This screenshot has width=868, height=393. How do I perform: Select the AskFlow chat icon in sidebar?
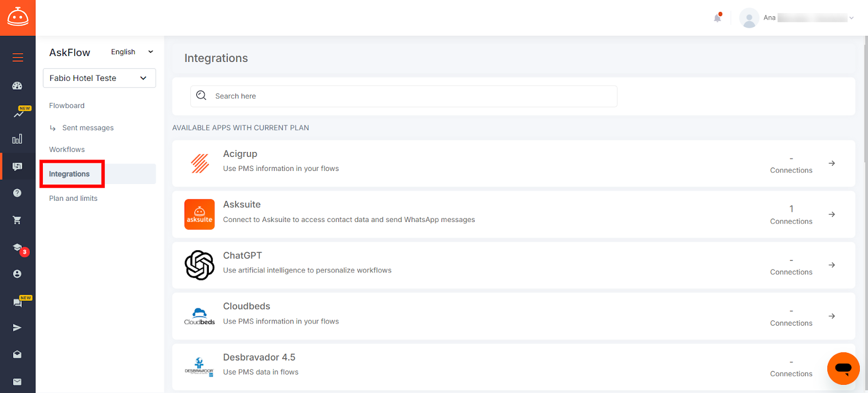coord(17,166)
